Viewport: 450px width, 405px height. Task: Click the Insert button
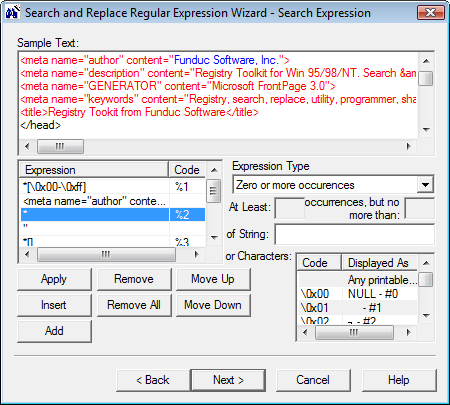[x=54, y=305]
